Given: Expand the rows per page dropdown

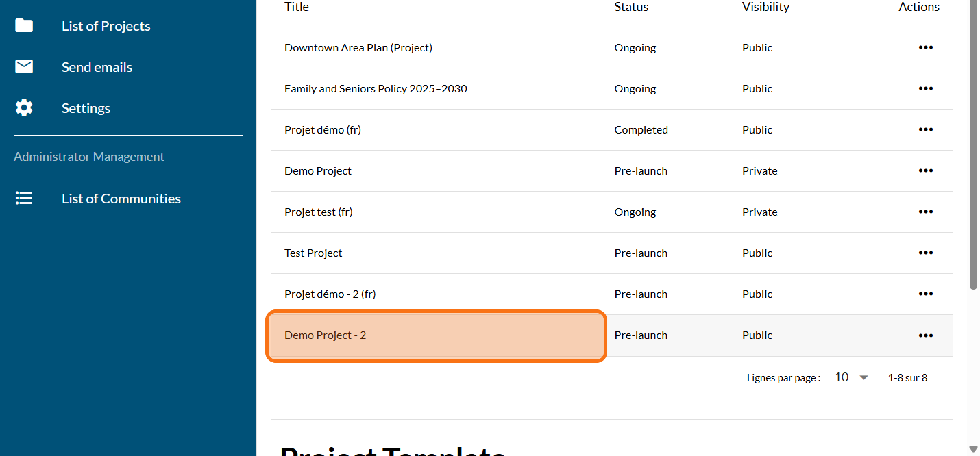Looking at the screenshot, I should 851,377.
